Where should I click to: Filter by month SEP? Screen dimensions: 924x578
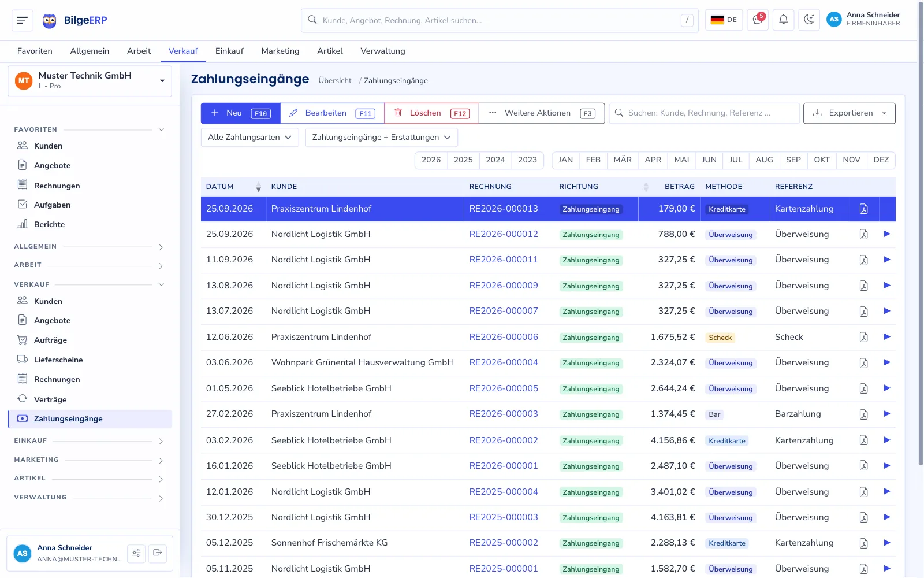pyautogui.click(x=793, y=160)
